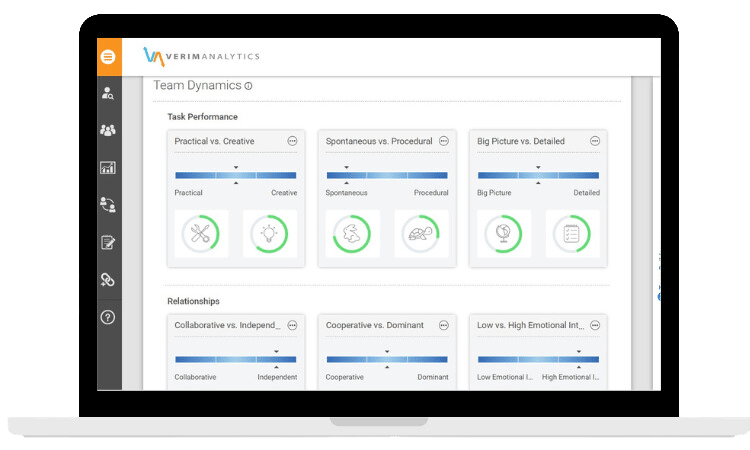Open options menu on Spontaneous vs. Procedural card
Viewport: 750px width, 450px height.
444,141
